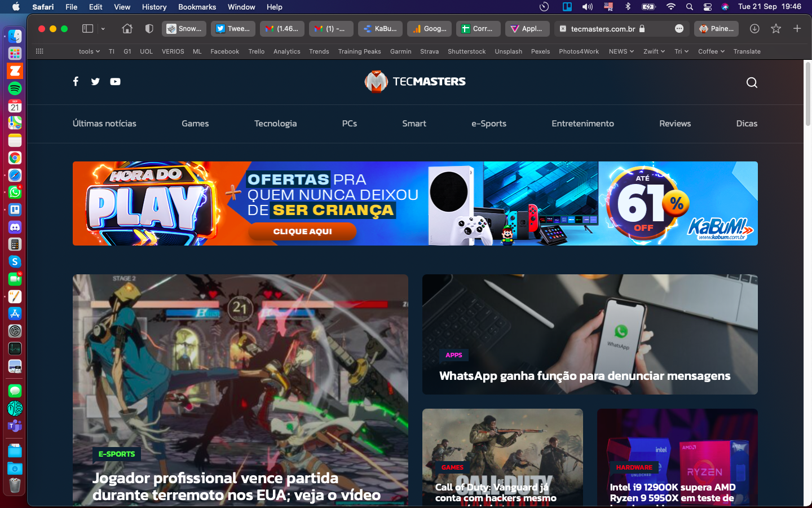The height and width of the screenshot is (508, 812).
Task: Open Wi-Fi status menu
Action: (670, 7)
